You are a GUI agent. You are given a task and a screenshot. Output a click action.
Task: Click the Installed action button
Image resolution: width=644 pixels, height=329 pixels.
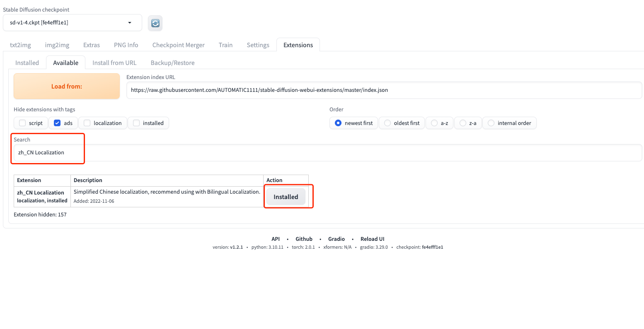click(286, 197)
